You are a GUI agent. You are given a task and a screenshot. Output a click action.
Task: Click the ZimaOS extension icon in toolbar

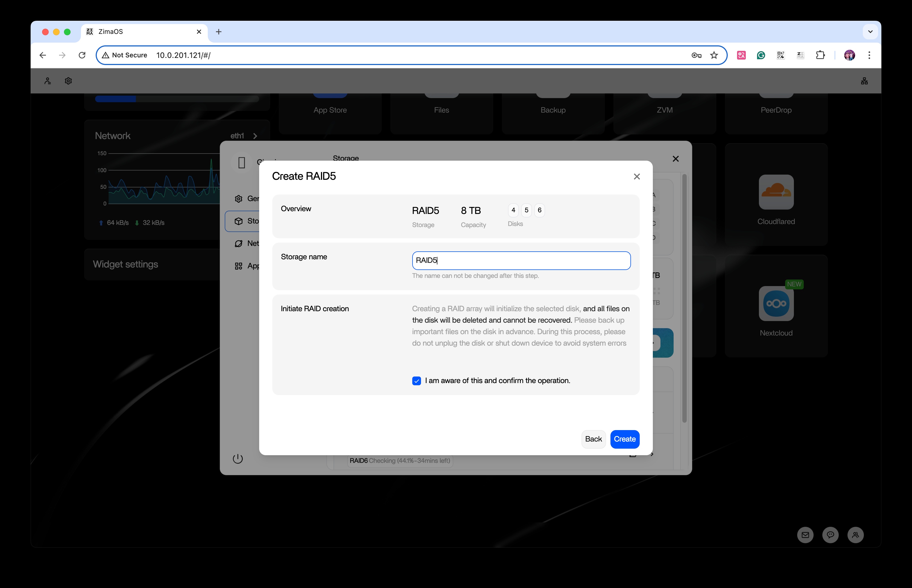click(800, 55)
